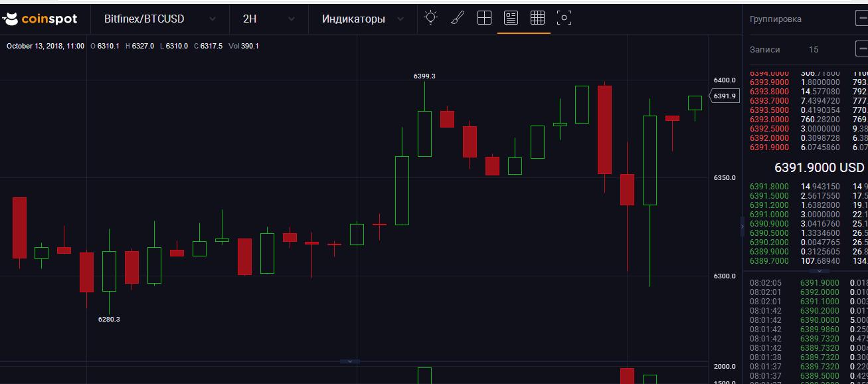Collapse the side panel with the right-edge arrow
Viewport: 868px width, 384px height.
pos(743,227)
